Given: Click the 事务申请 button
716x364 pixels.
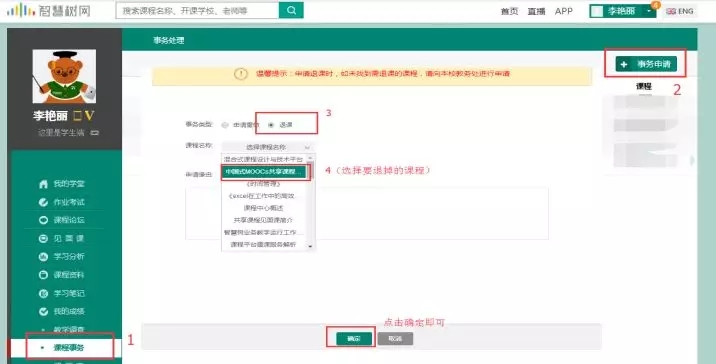Looking at the screenshot, I should click(x=646, y=64).
